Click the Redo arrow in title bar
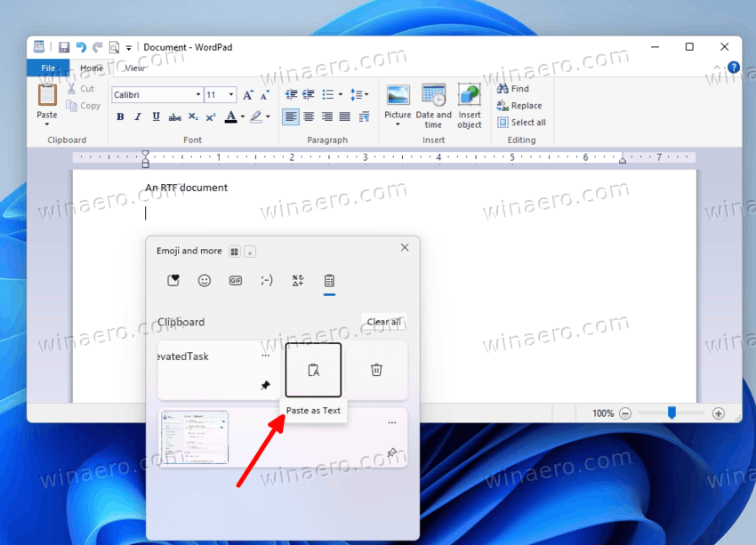The width and height of the screenshot is (756, 545). [98, 47]
